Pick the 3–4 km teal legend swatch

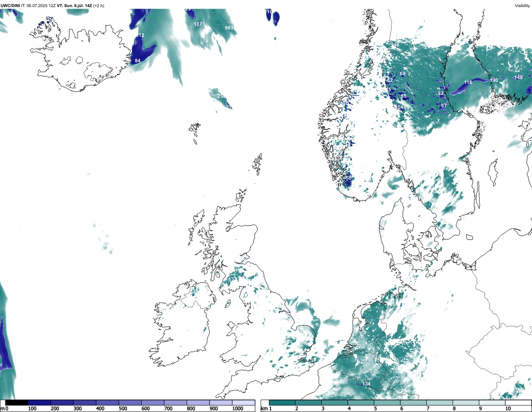tap(335, 403)
